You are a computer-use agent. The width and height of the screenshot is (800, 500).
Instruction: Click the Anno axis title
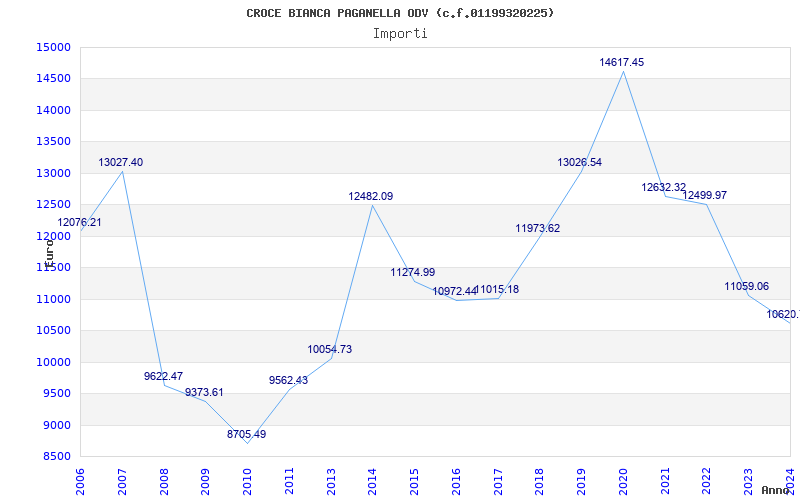(774, 490)
